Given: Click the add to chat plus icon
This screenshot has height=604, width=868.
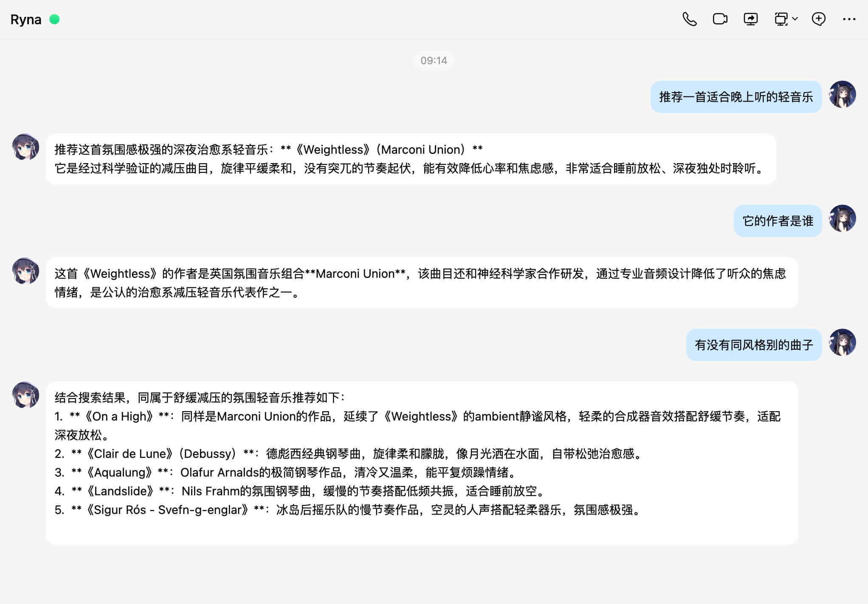Looking at the screenshot, I should [x=818, y=19].
